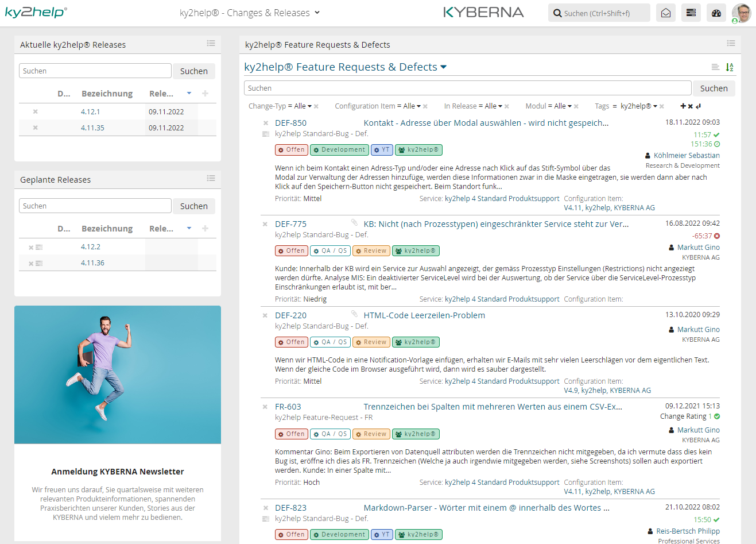Focus search field in Aktuelle Releases
Viewport: 756px width, 544px height.
coord(95,71)
